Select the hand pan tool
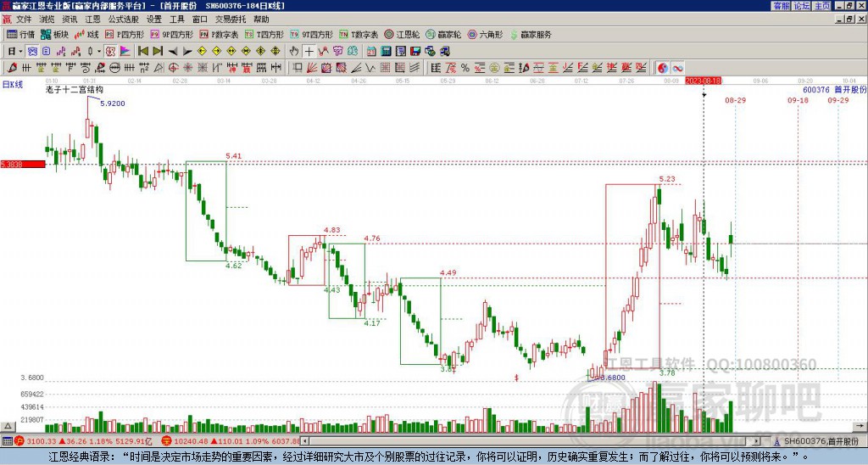This screenshot has height=465, width=868. (294, 52)
